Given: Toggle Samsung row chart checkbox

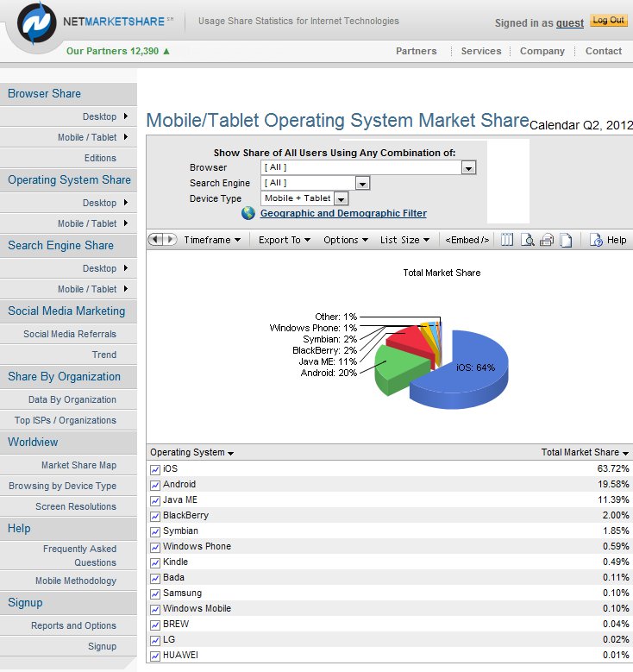Looking at the screenshot, I should point(155,594).
